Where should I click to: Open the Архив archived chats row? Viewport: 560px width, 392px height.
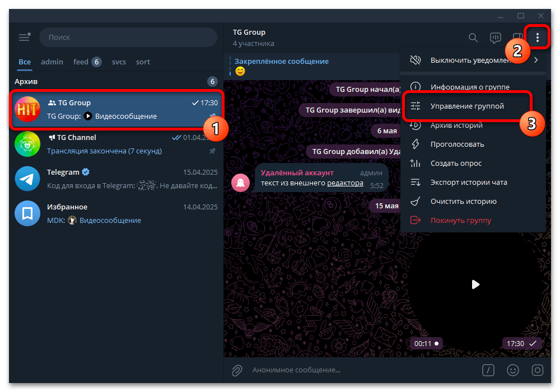[x=116, y=81]
